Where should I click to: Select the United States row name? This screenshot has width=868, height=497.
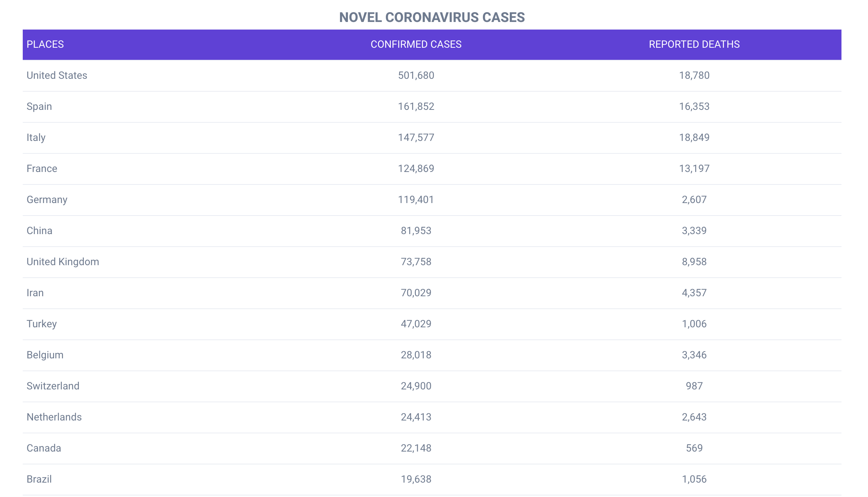(57, 75)
